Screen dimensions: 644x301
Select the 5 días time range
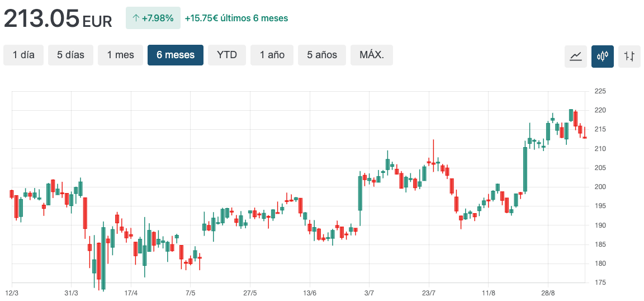pos(70,55)
